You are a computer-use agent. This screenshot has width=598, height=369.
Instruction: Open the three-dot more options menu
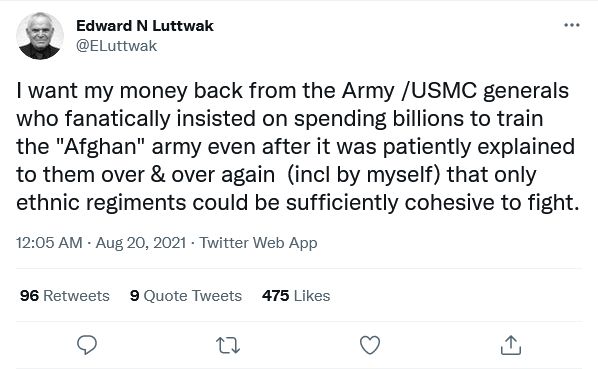572,25
